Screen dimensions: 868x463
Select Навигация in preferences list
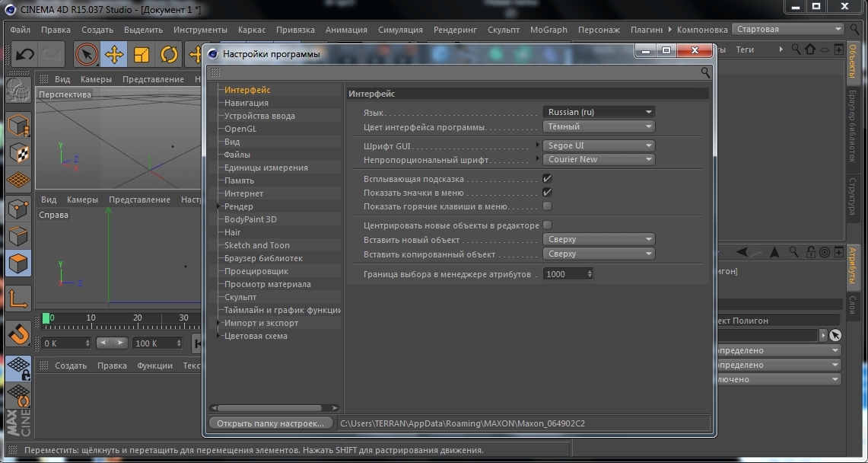(x=246, y=103)
